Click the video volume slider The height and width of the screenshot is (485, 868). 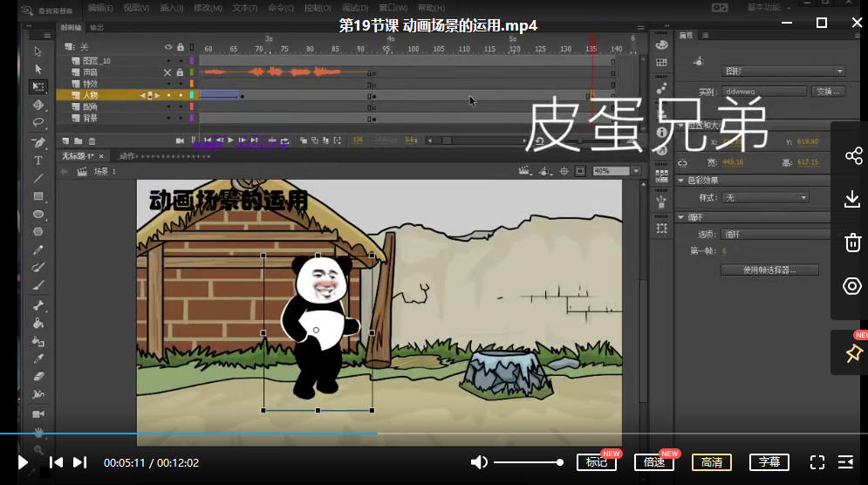coord(528,462)
